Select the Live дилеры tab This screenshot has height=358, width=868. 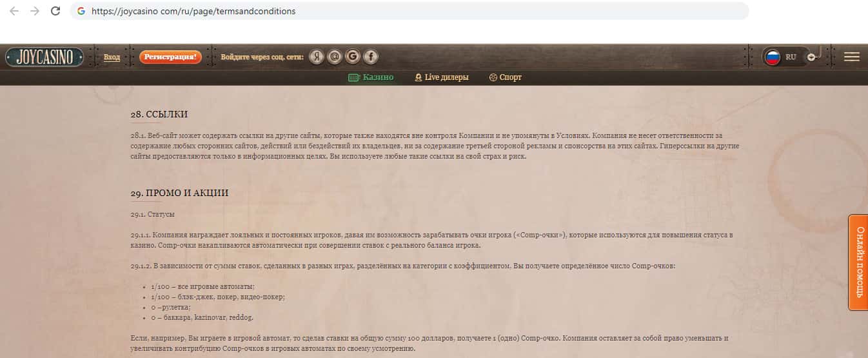(442, 77)
